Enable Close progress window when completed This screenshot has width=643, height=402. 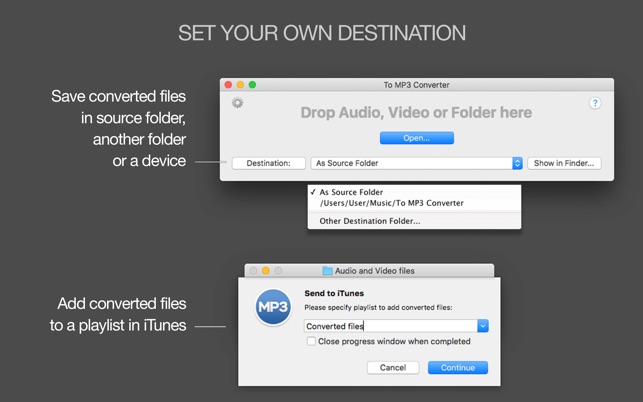[311, 341]
